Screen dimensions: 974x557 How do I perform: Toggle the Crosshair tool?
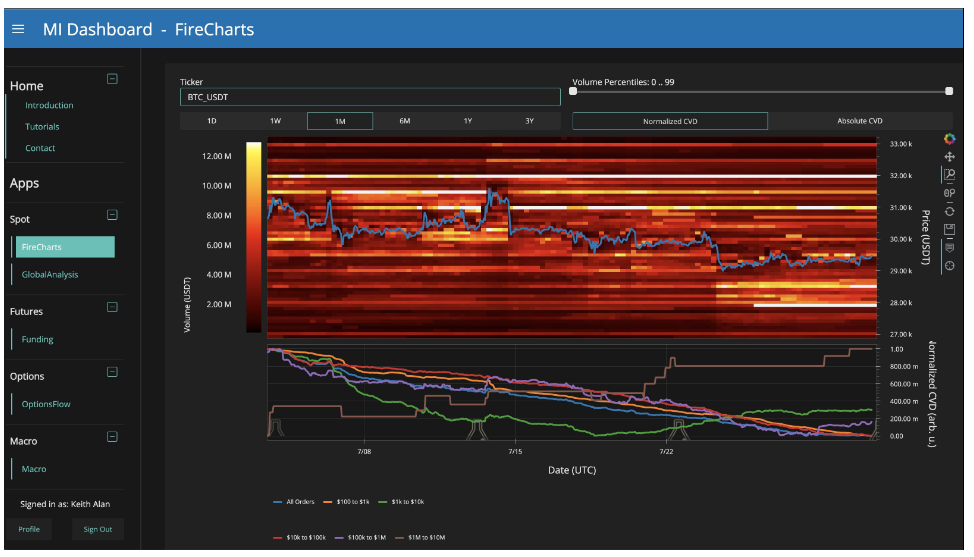(949, 265)
